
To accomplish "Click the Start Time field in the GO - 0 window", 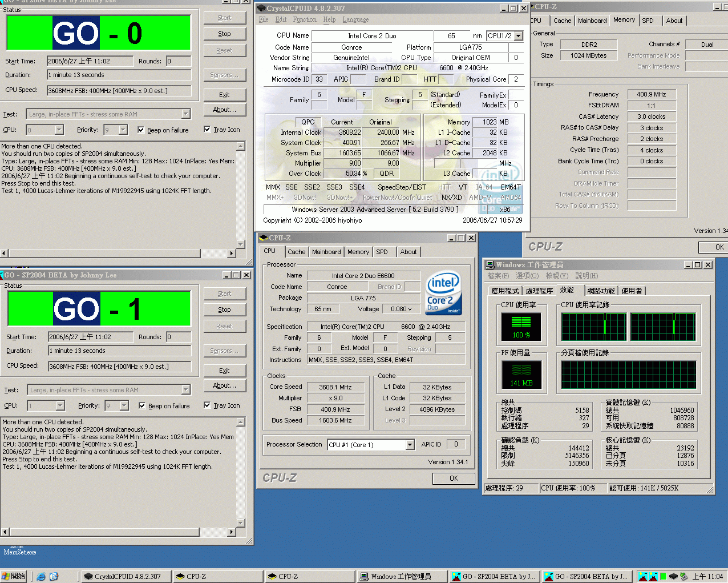I will pyautogui.click(x=90, y=61).
